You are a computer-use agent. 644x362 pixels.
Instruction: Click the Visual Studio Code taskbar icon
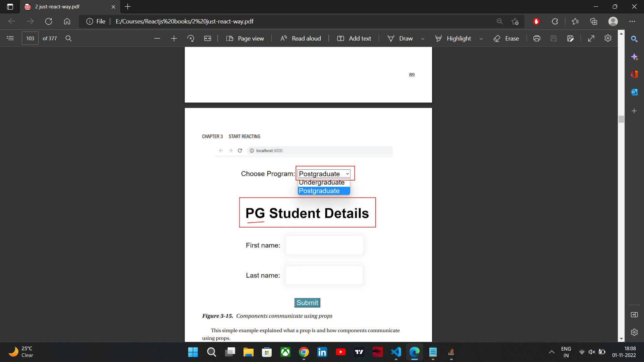[396, 352]
